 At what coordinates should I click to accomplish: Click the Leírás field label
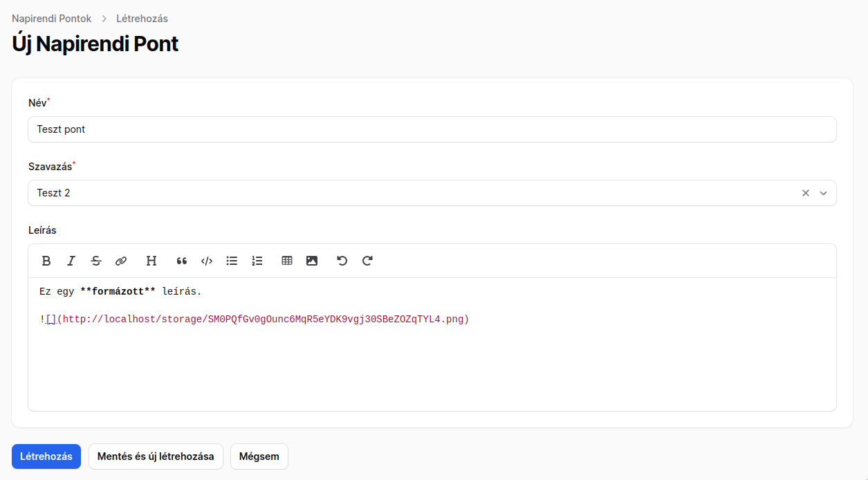[42, 230]
